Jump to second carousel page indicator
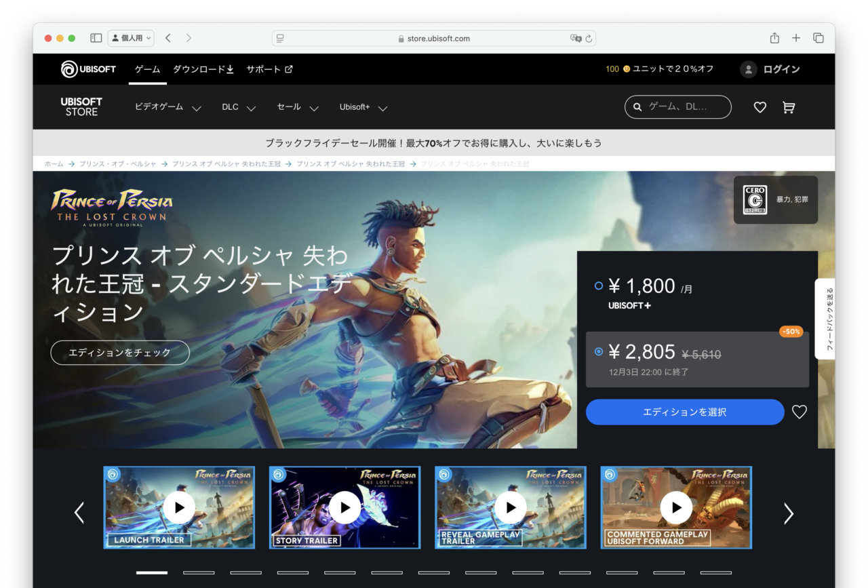The height and width of the screenshot is (588, 868). tap(199, 572)
